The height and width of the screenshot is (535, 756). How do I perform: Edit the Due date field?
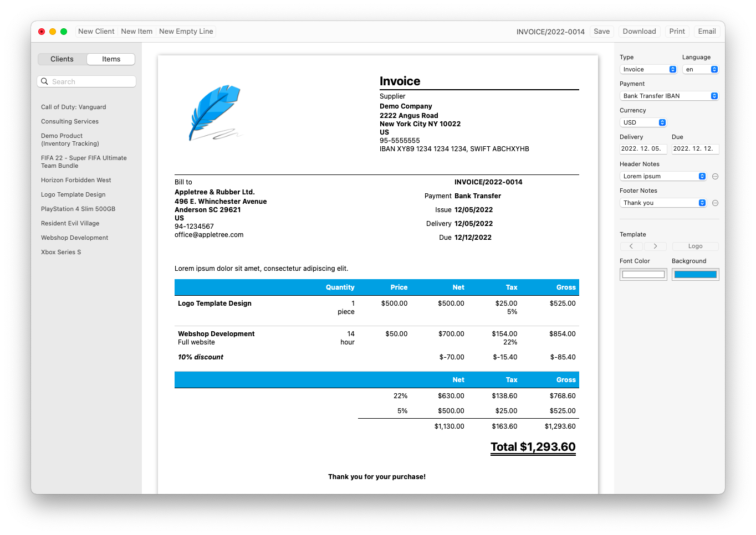click(696, 149)
